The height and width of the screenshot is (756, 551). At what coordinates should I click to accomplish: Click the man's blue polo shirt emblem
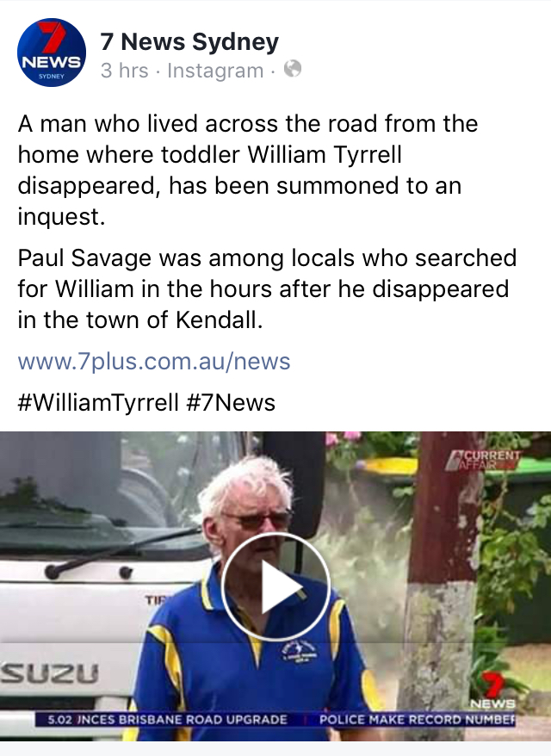[x=300, y=651]
